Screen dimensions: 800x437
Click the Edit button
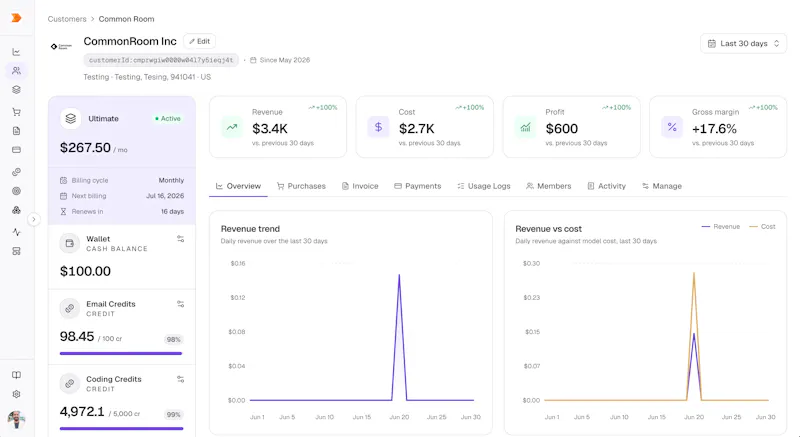click(199, 41)
